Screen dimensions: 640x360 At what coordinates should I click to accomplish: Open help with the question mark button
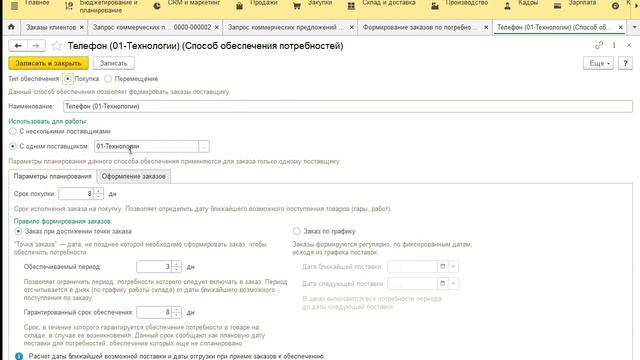[625, 63]
